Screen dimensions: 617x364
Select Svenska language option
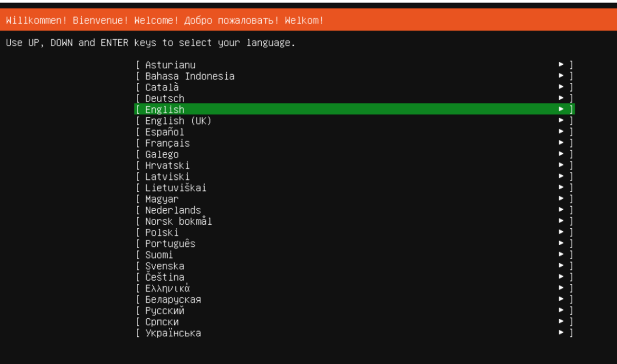(354, 266)
